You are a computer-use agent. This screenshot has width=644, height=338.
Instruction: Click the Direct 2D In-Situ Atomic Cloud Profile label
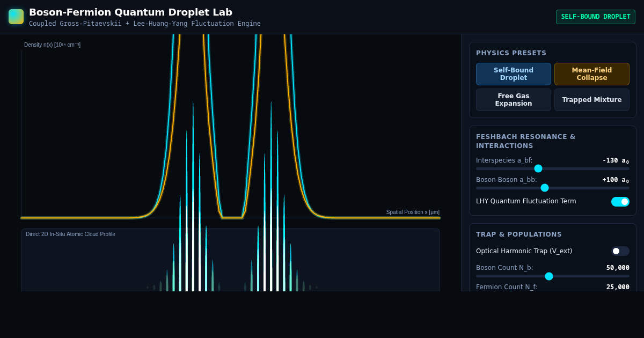click(70, 234)
